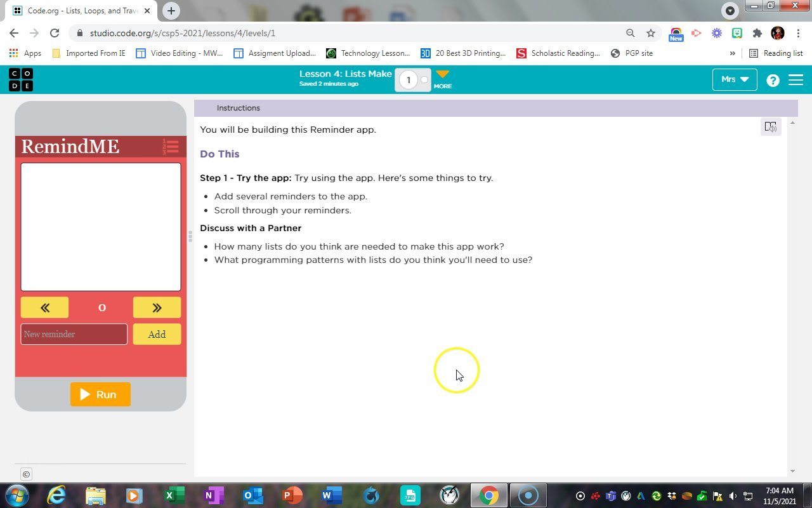Screen dimensions: 812x508
Task: Open the Chrome extensions puzzle icon
Action: 757,32
